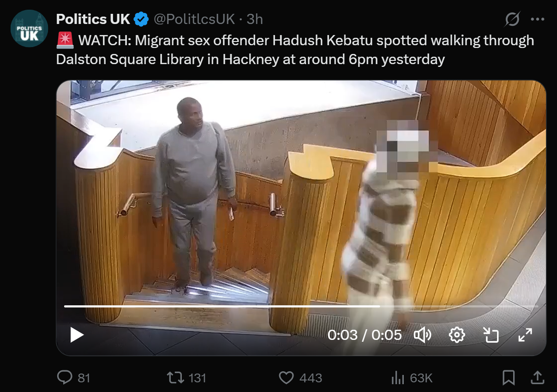Image resolution: width=557 pixels, height=392 pixels.
Task: Open the Grok explain icon
Action: (x=512, y=19)
